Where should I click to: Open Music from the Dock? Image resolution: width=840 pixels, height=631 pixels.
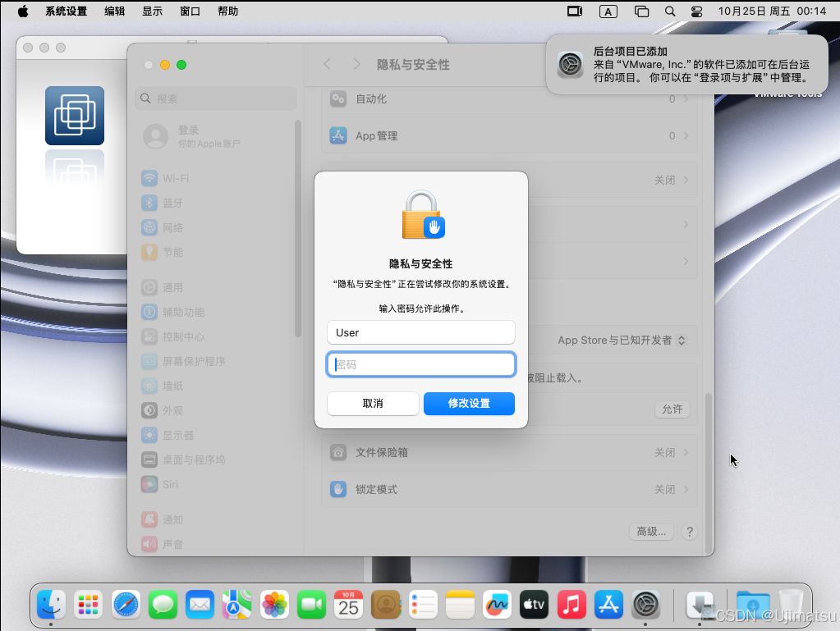click(571, 604)
